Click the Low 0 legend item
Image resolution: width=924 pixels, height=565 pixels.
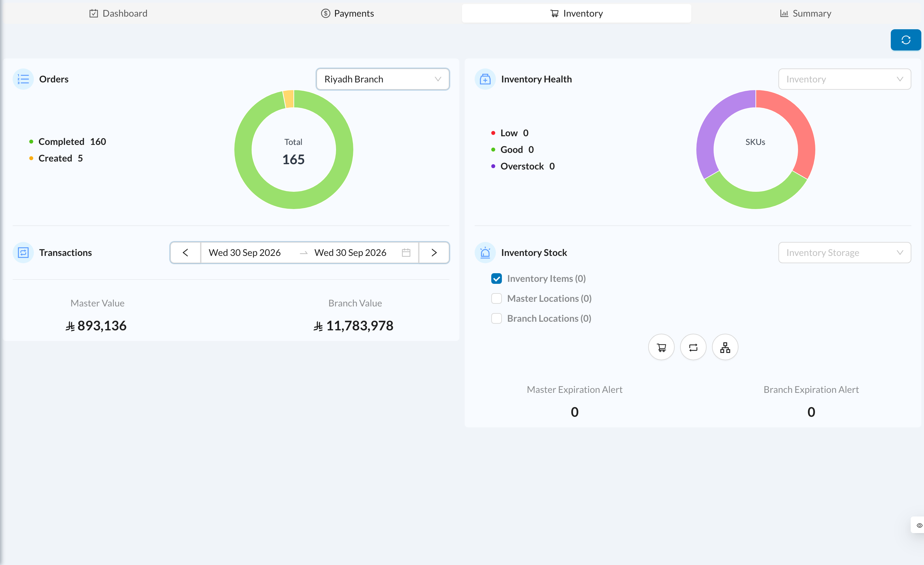(510, 133)
